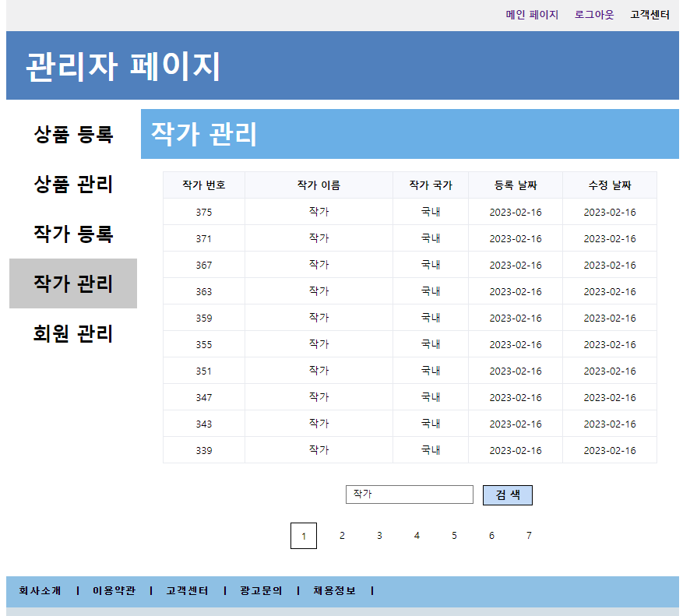Go to pagination page 5
The width and height of the screenshot is (690, 616).
pyautogui.click(x=454, y=536)
